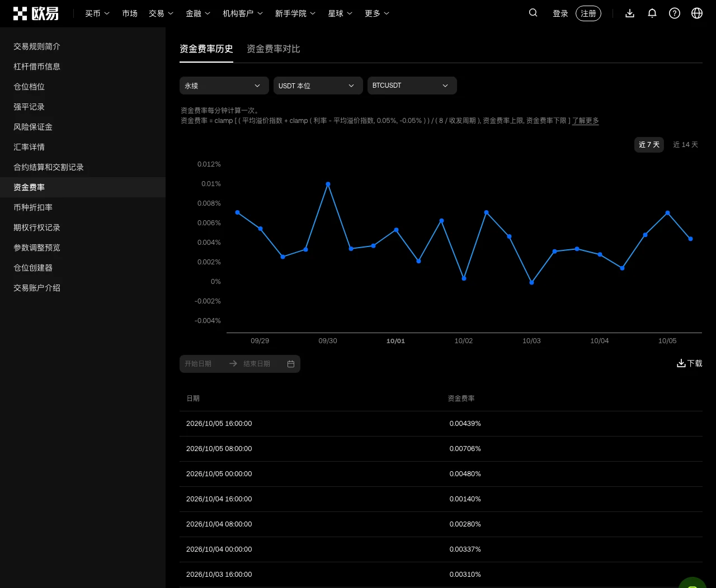Expand the 交易 menu
The width and height of the screenshot is (716, 588).
161,13
